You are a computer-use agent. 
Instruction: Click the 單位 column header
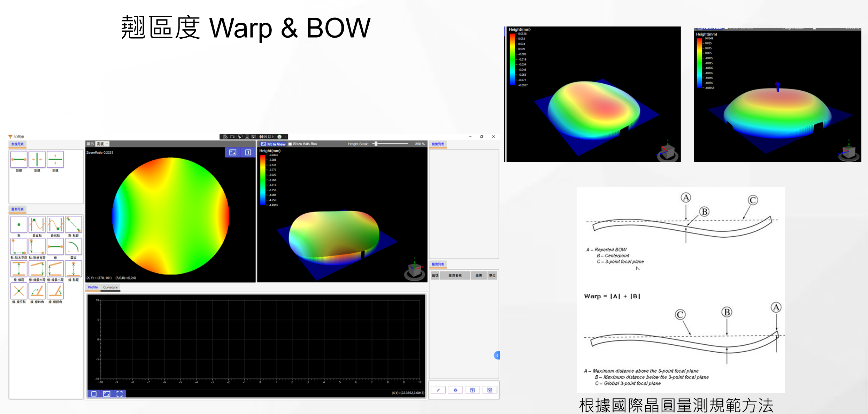point(492,275)
